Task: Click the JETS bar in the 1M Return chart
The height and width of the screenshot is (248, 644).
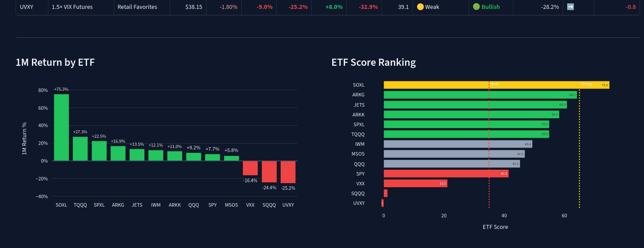Action: (137, 155)
